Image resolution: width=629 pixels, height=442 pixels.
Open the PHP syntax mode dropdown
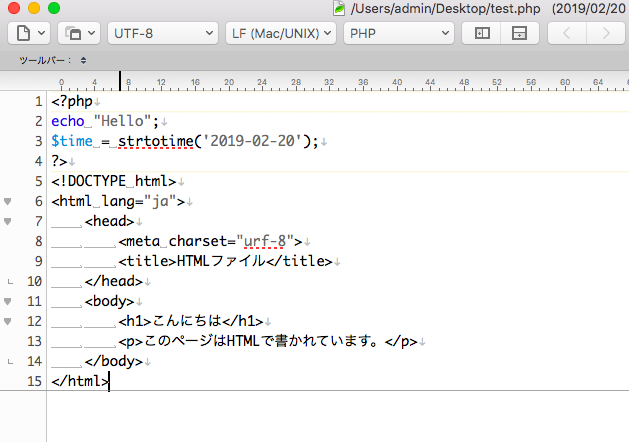coord(399,33)
